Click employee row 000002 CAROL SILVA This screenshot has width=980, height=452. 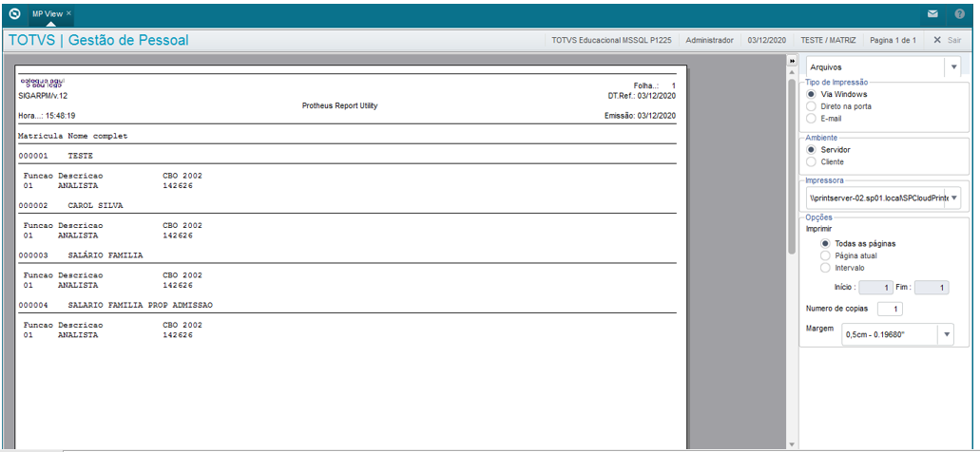pos(70,205)
